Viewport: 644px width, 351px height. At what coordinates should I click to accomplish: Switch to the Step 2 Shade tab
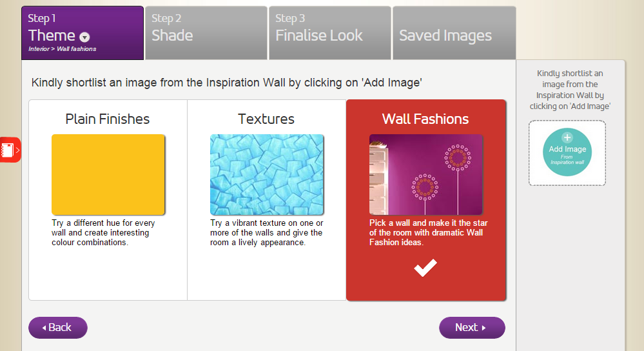(206, 34)
